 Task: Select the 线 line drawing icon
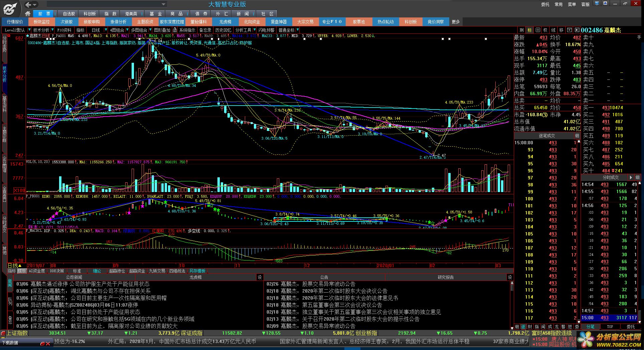(553, 30)
